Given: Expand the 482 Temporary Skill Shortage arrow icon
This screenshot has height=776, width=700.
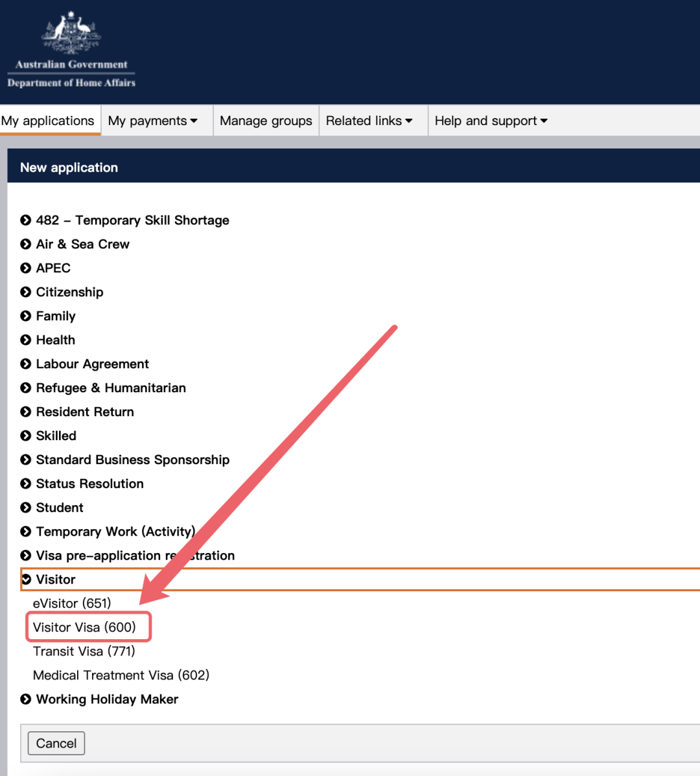Looking at the screenshot, I should pos(26,220).
